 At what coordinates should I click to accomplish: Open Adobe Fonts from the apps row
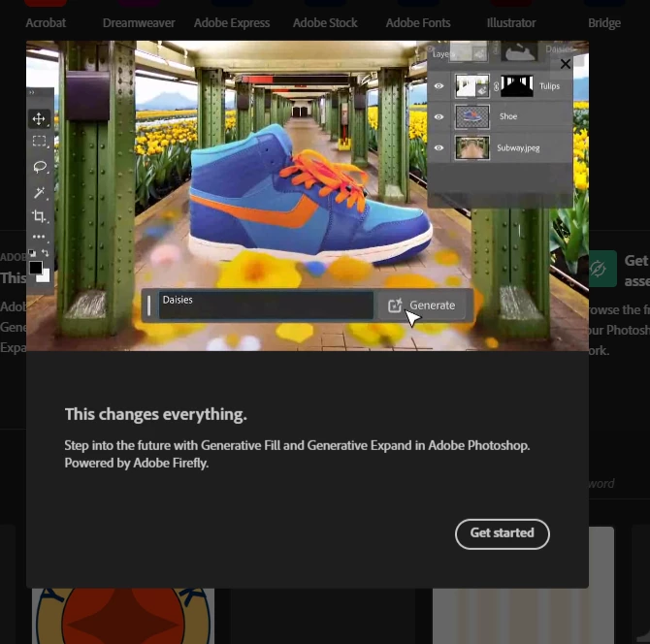pyautogui.click(x=418, y=23)
